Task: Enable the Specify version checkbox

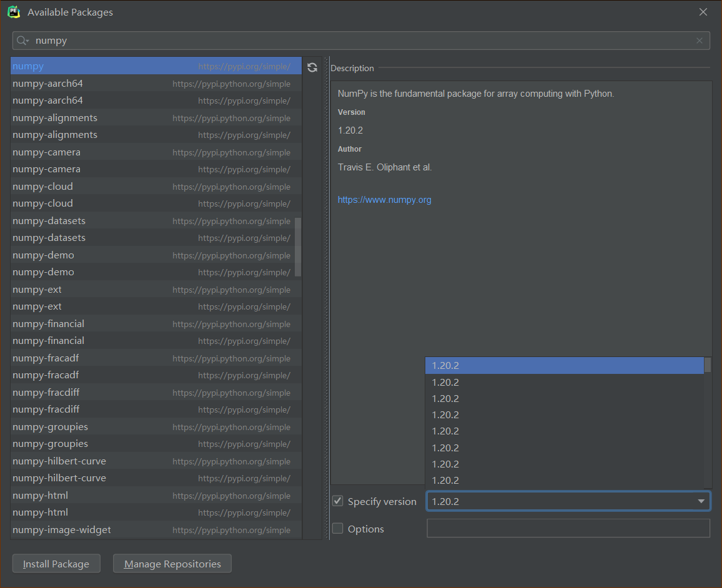Action: 337,500
